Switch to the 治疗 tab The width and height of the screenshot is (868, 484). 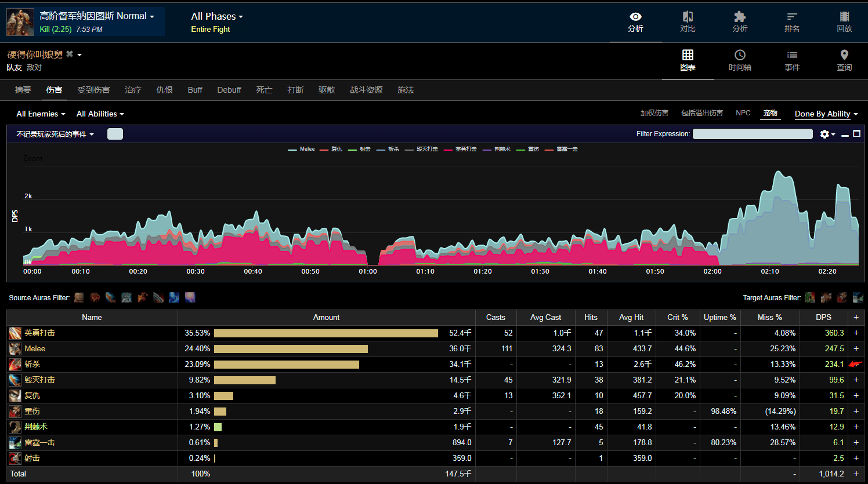133,90
